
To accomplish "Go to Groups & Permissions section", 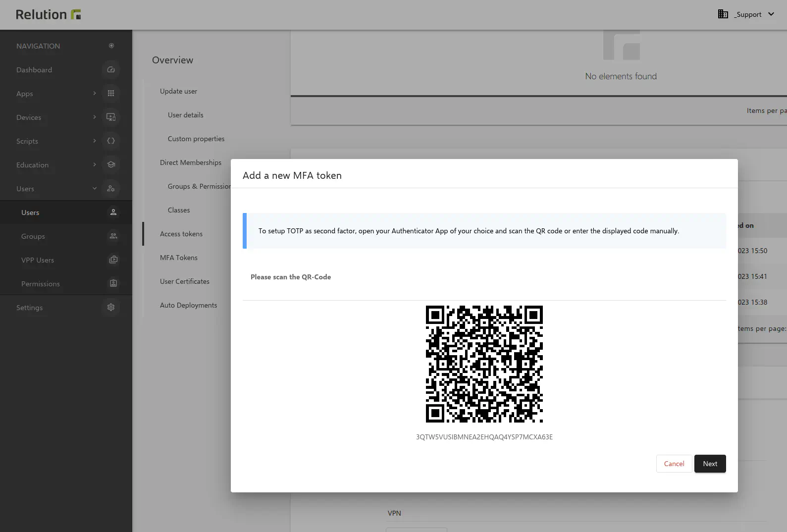I will (x=199, y=186).
